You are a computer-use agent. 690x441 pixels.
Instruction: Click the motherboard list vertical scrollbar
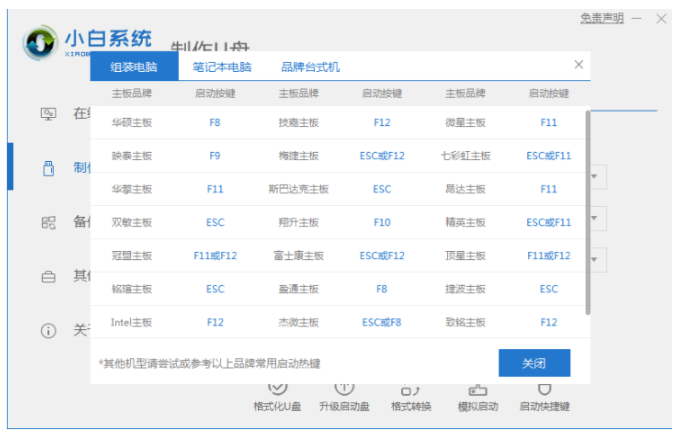tap(588, 210)
